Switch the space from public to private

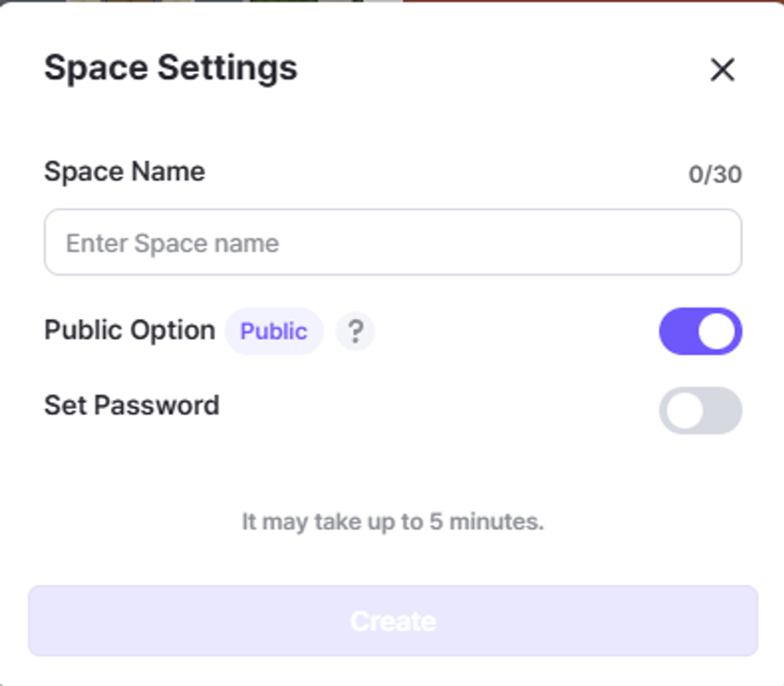click(700, 332)
